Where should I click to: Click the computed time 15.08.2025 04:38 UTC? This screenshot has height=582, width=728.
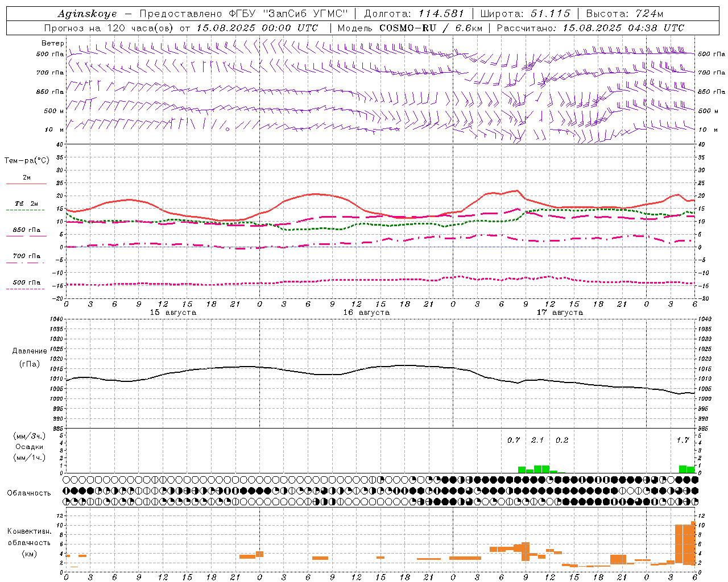point(623,28)
